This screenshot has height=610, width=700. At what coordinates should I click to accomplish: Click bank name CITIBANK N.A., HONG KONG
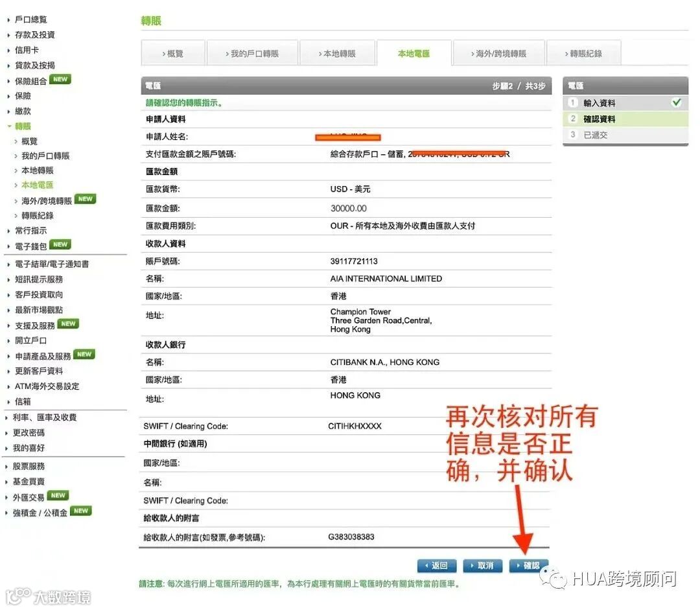(x=385, y=362)
